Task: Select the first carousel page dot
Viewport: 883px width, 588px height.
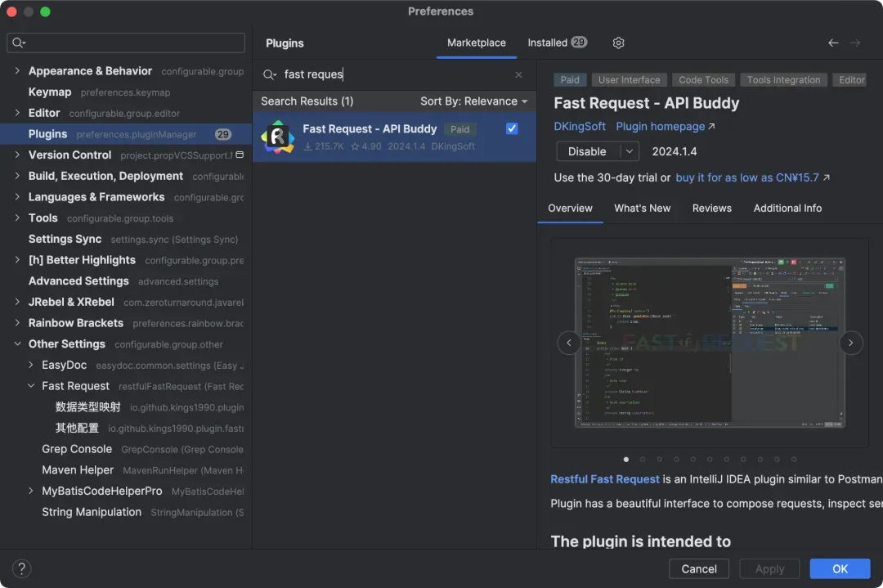Action: (x=625, y=459)
